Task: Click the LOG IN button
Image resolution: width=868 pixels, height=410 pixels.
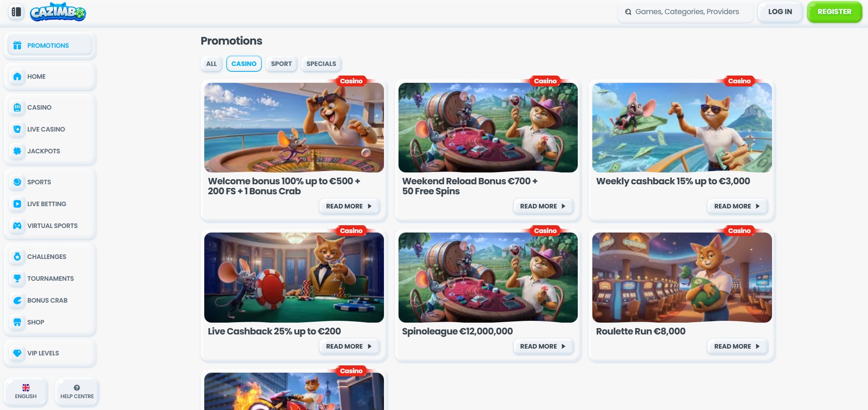Action: click(x=779, y=11)
